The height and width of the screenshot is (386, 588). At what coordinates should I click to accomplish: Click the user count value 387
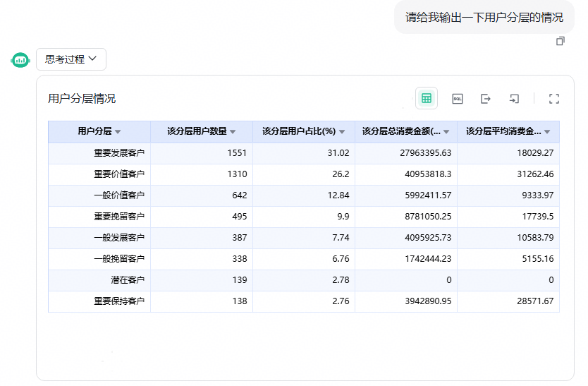point(240,238)
